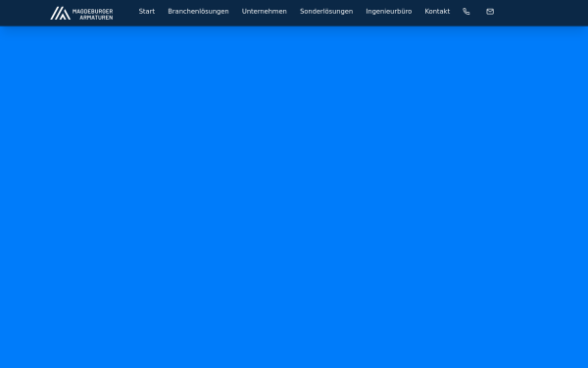Send a message using the mail icon
The width and height of the screenshot is (588, 368).
(x=490, y=12)
